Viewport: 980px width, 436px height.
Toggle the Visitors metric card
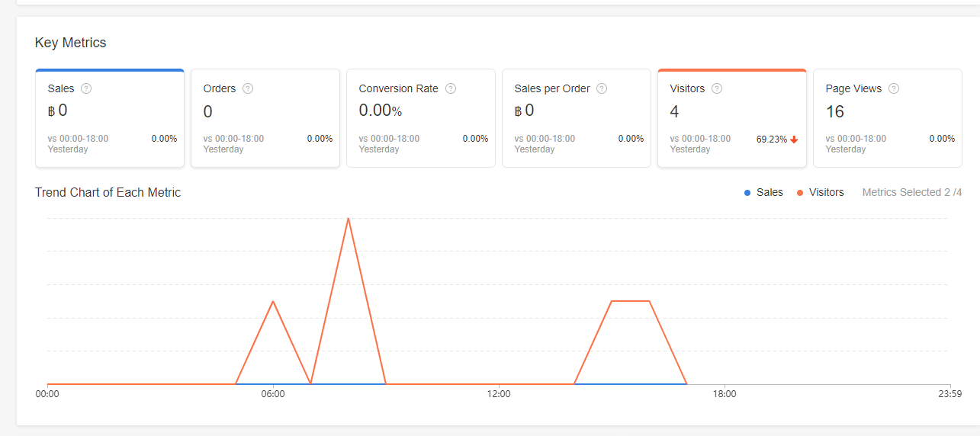click(x=732, y=118)
